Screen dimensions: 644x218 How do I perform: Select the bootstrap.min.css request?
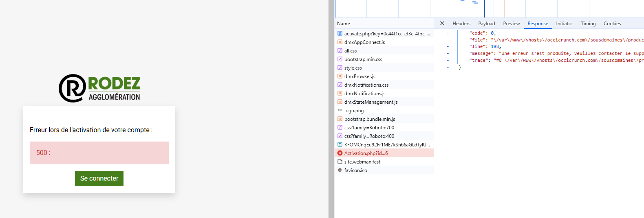click(384, 59)
